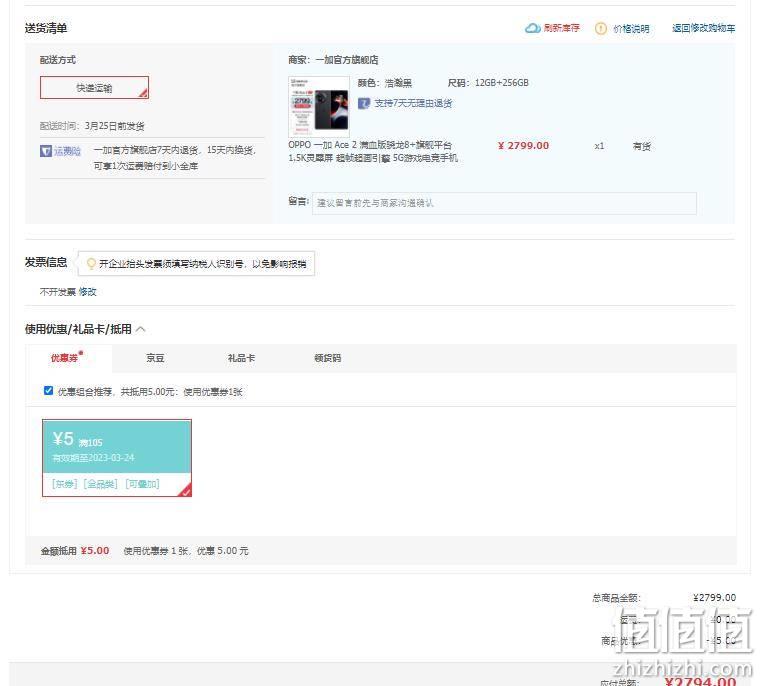The height and width of the screenshot is (686, 762).
Task: Click color value 浩瀚黑
Action: [398, 83]
